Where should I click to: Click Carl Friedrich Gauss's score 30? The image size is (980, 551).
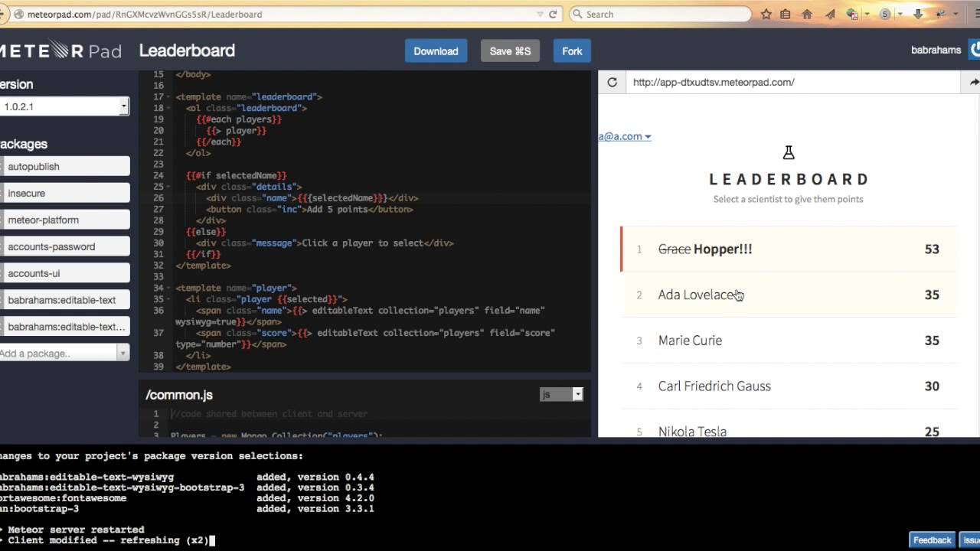click(932, 386)
